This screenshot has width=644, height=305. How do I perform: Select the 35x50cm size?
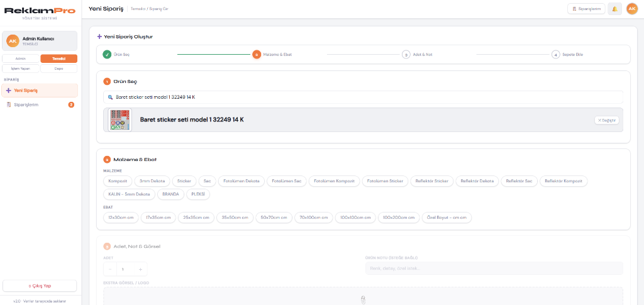[235, 218]
